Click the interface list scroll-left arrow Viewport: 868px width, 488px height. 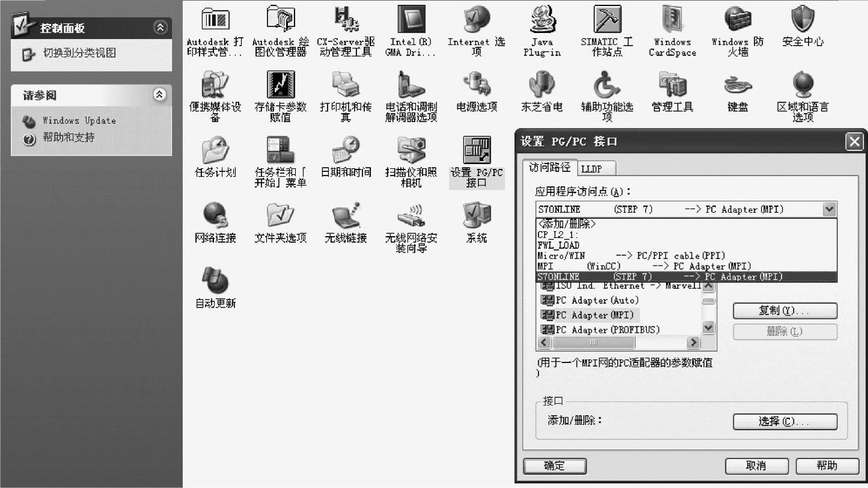pyautogui.click(x=545, y=343)
